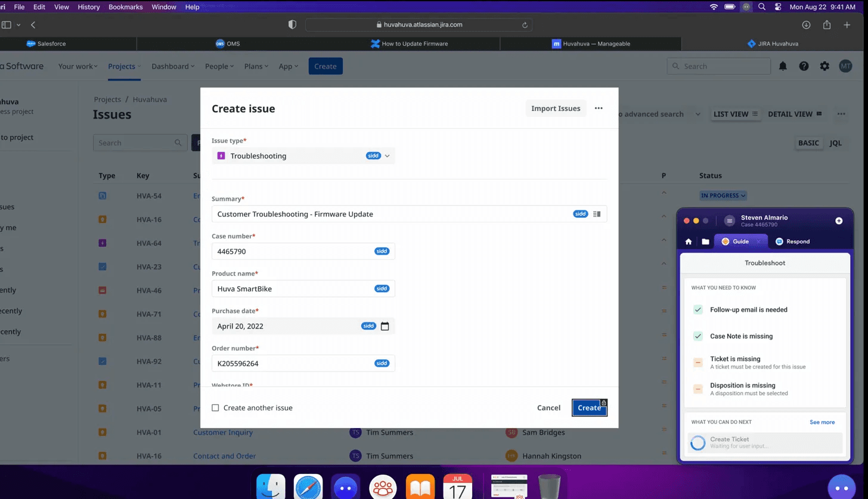Image resolution: width=868 pixels, height=499 pixels.
Task: Add new Safari tab with plus
Action: tap(847, 25)
